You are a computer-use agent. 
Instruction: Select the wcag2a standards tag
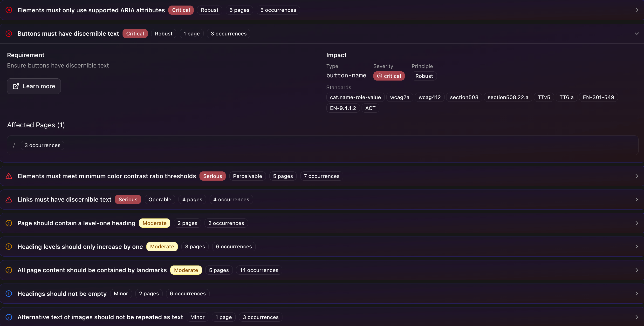pyautogui.click(x=399, y=97)
